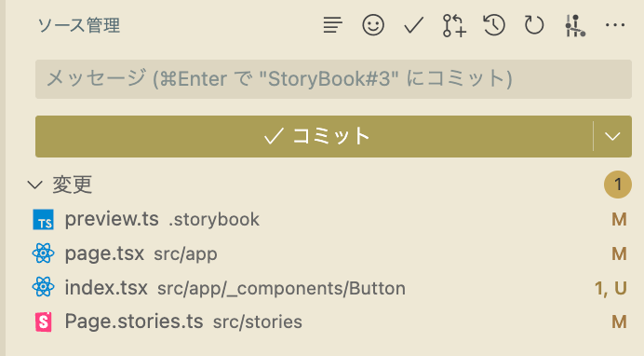Refresh source control with circular arrow
The image size is (644, 356).
click(534, 25)
